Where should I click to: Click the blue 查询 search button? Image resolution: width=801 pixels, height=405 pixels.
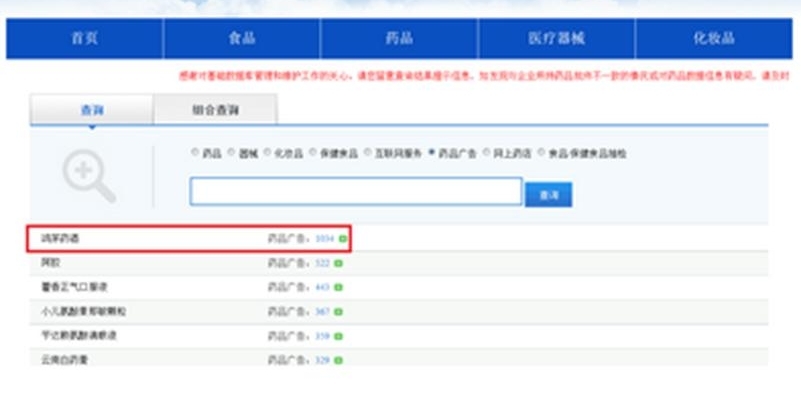[x=549, y=195]
